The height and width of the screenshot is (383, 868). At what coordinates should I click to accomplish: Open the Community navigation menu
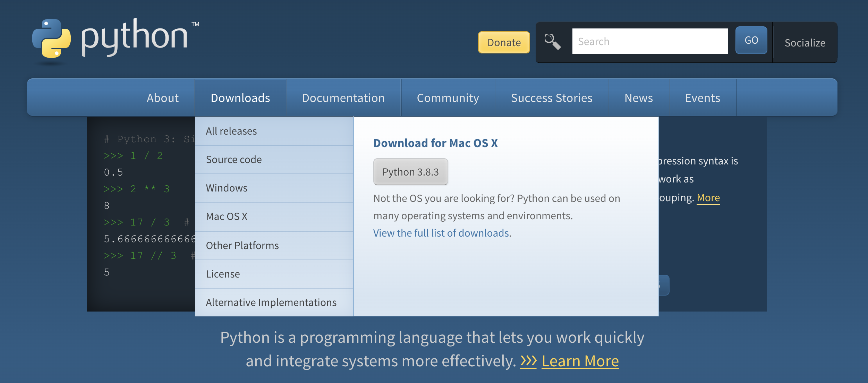coord(448,98)
